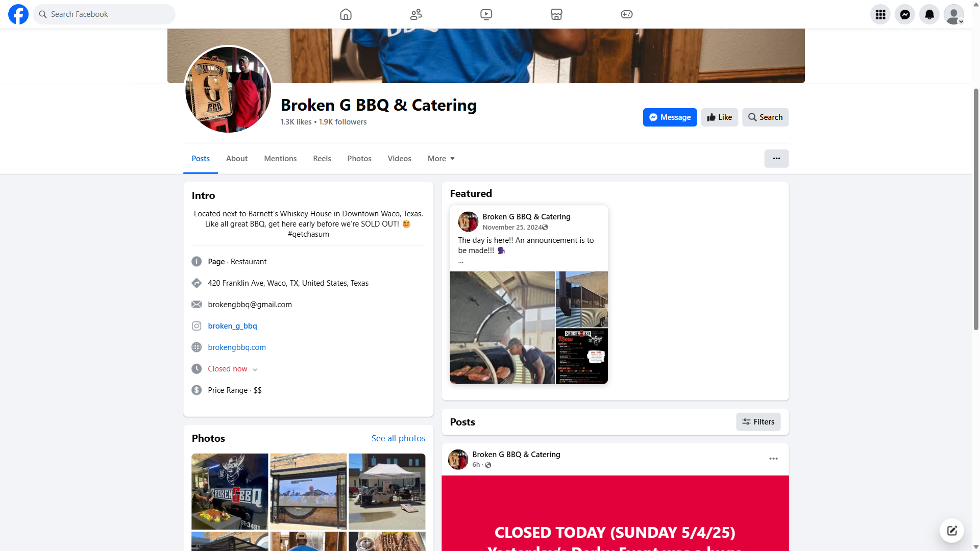Viewport: 980px width, 551px height.
Task: Click the Message button
Action: pyautogui.click(x=670, y=117)
